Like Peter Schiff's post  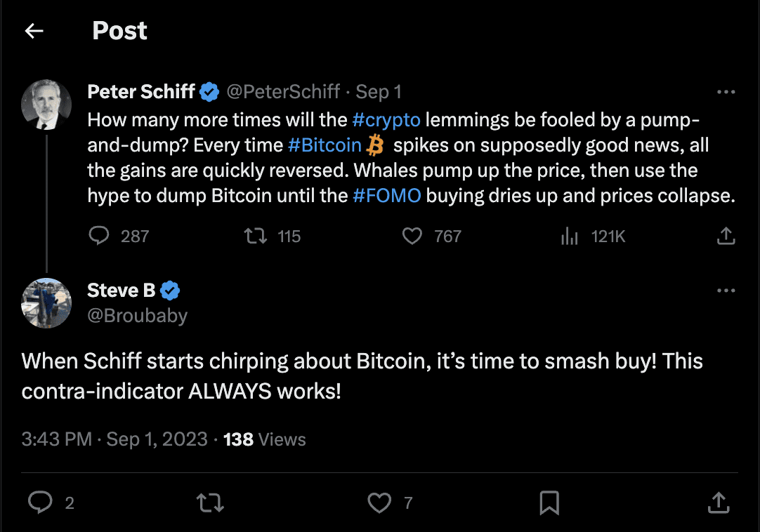(x=412, y=236)
